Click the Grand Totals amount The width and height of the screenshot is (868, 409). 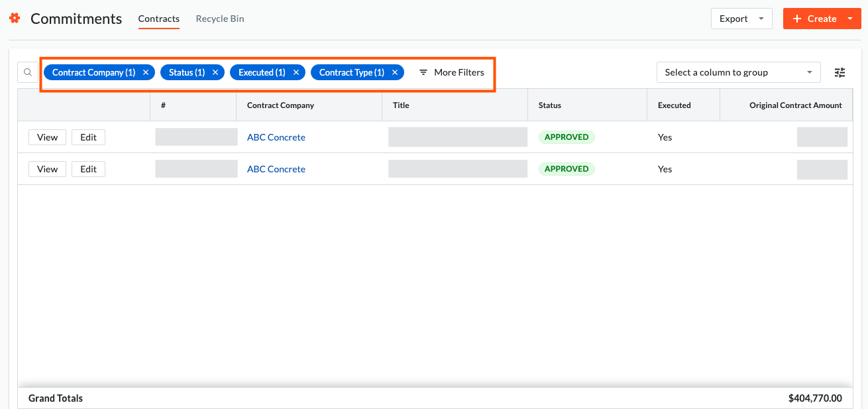pos(816,398)
